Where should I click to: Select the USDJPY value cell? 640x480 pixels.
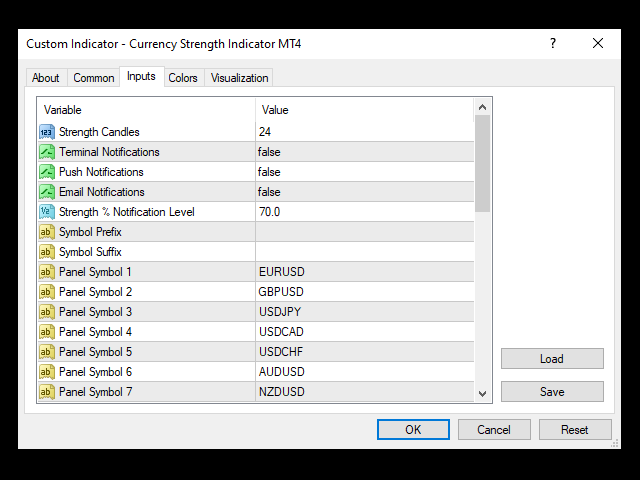point(364,312)
